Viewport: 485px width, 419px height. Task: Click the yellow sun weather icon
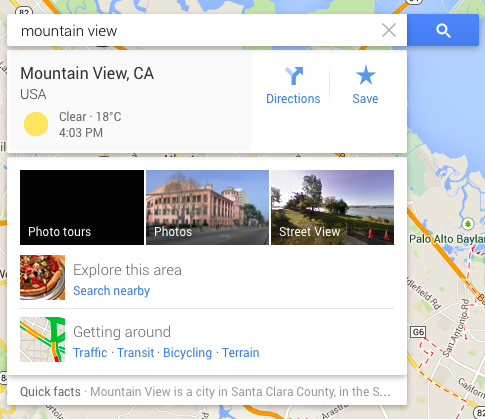tap(36, 124)
